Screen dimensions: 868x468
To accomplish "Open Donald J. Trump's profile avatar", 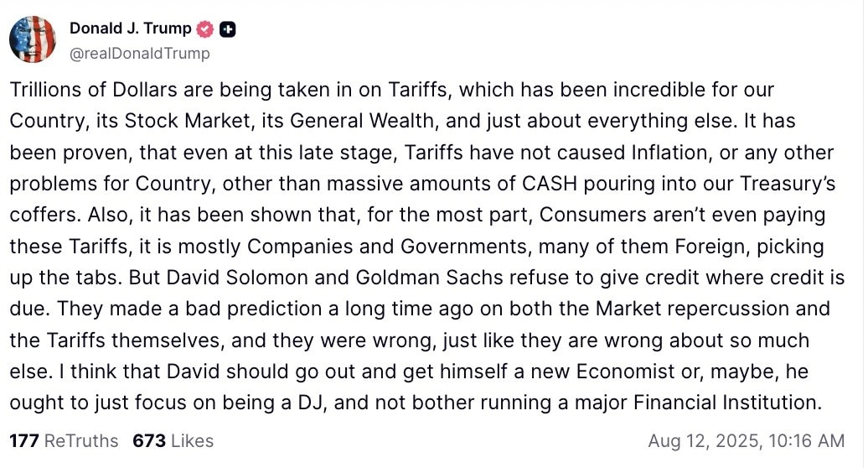I will click(33, 39).
